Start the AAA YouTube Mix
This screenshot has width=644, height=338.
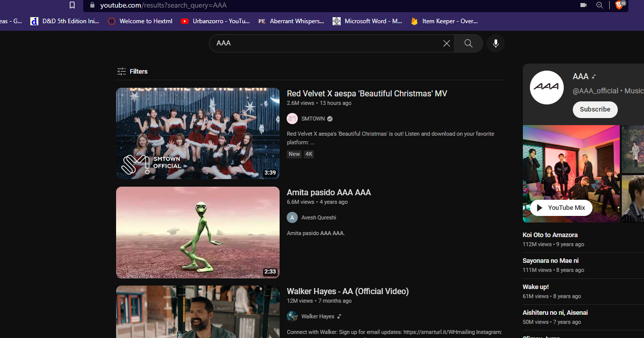pos(561,207)
